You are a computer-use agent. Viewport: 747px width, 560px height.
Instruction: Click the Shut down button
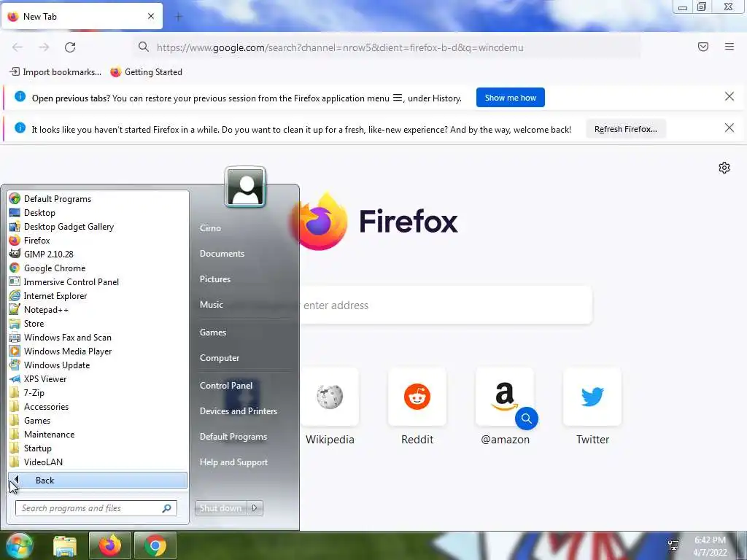coord(220,507)
